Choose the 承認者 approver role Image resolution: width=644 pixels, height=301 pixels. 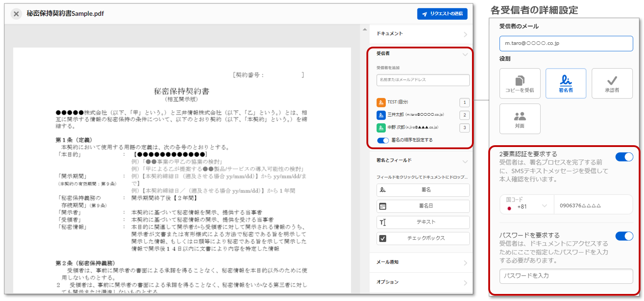point(612,83)
